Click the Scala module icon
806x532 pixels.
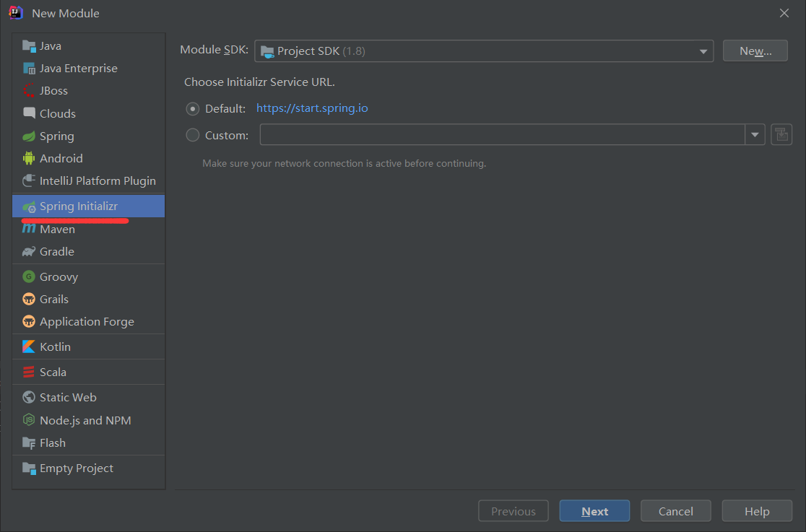click(29, 372)
